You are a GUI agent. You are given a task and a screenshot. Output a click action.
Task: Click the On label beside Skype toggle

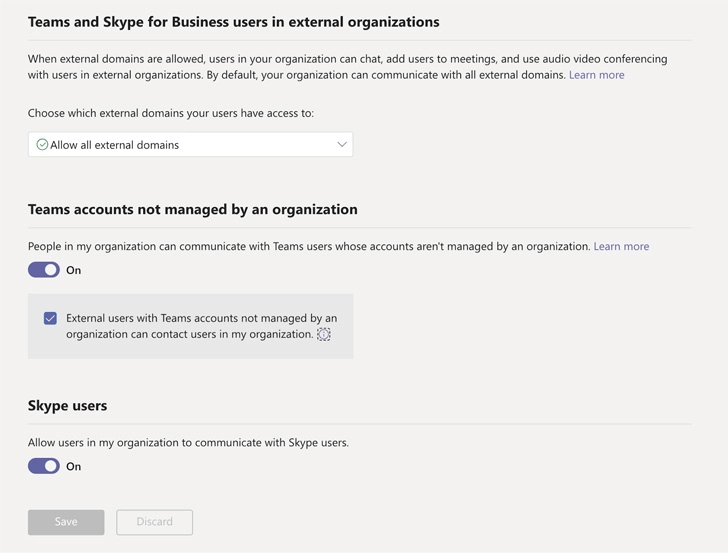click(73, 467)
